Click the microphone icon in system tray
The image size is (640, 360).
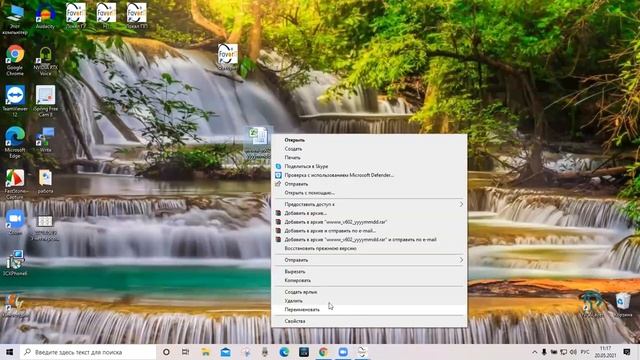(x=544, y=352)
